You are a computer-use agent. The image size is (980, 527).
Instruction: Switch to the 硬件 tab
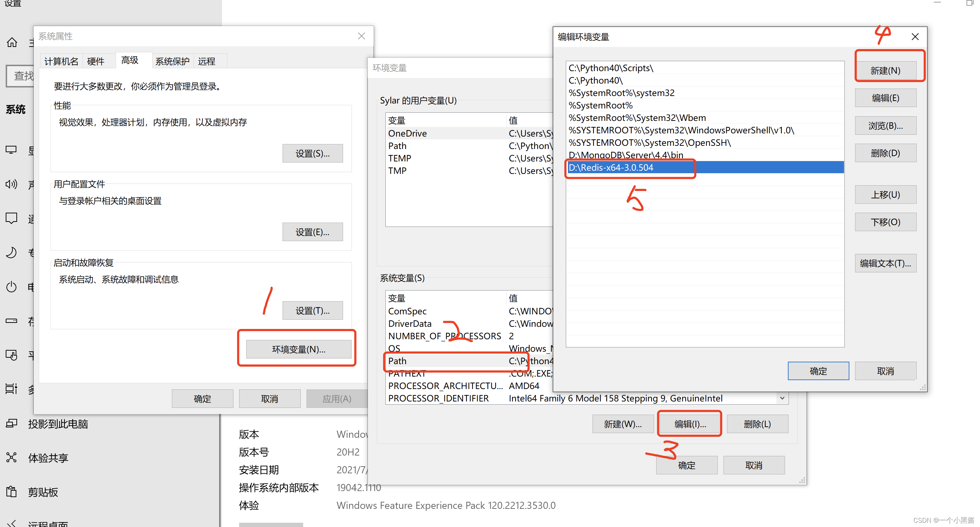pyautogui.click(x=95, y=61)
